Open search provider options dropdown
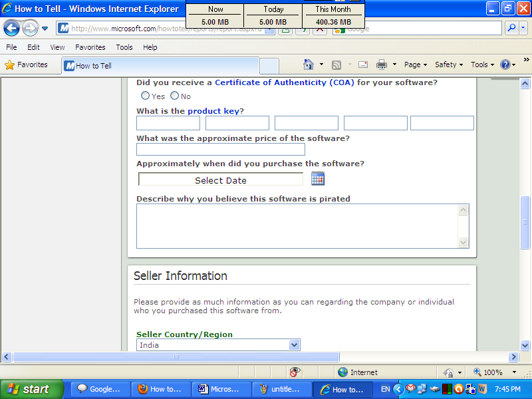Image resolution: width=532 pixels, height=399 pixels. (x=523, y=28)
